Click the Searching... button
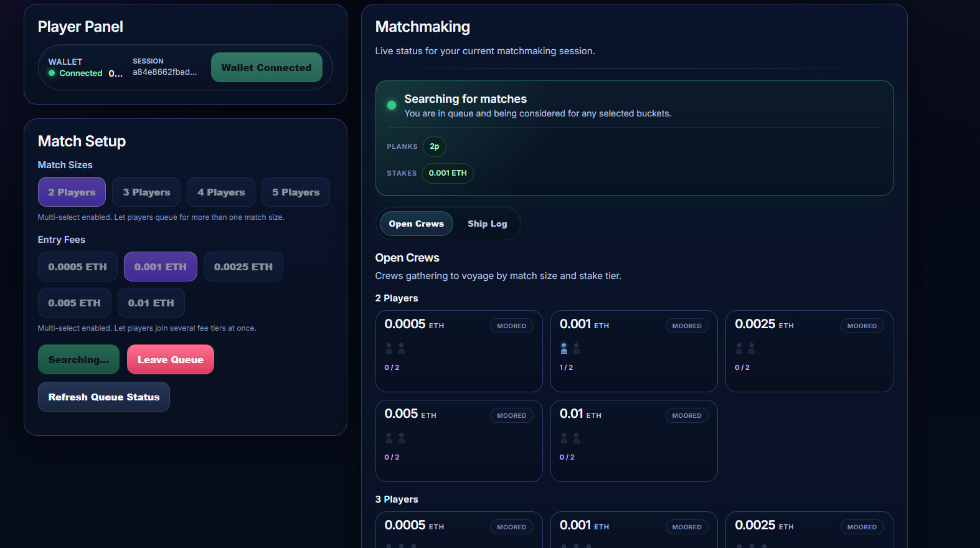Screen dimensions: 980x548 78,359
